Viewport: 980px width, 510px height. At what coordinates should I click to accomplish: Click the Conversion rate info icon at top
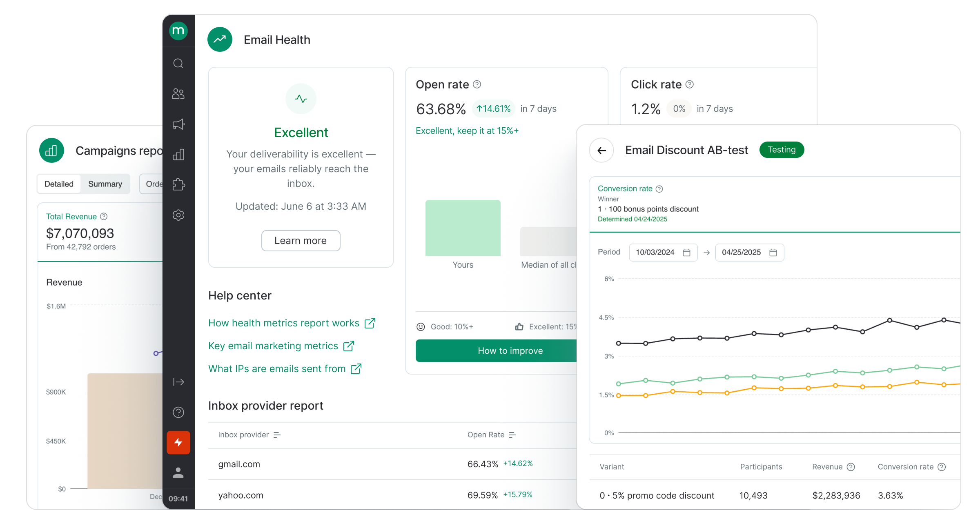tap(659, 189)
